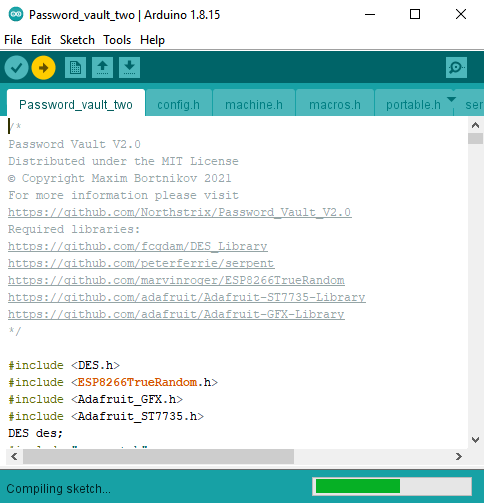484x503 pixels.
Task: Open the Sketch menu
Action: pos(77,40)
